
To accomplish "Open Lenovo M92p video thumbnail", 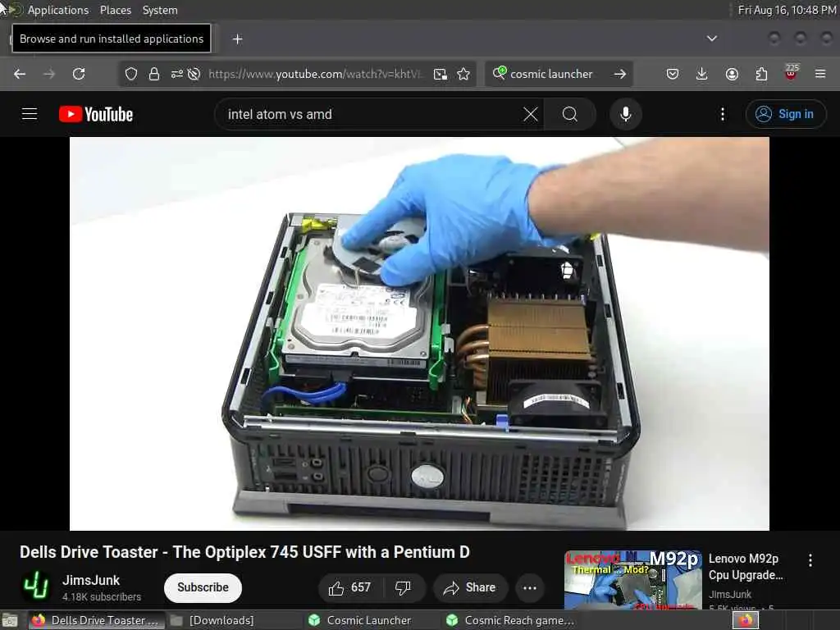I will click(632, 580).
